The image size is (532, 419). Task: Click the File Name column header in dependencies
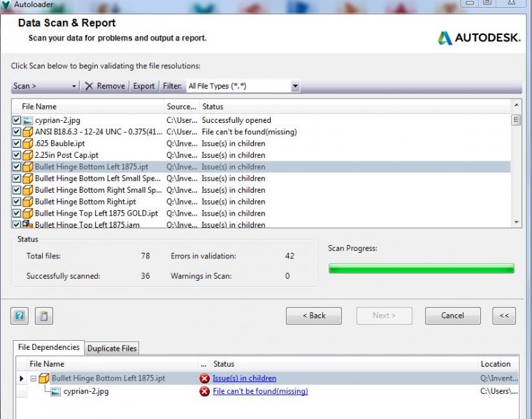tap(112, 364)
